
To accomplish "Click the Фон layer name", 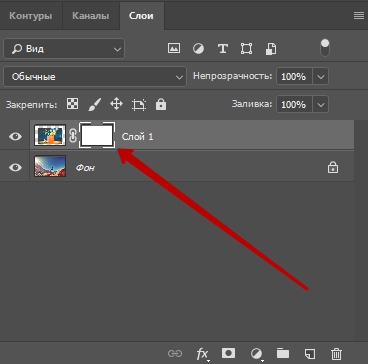I will click(85, 167).
